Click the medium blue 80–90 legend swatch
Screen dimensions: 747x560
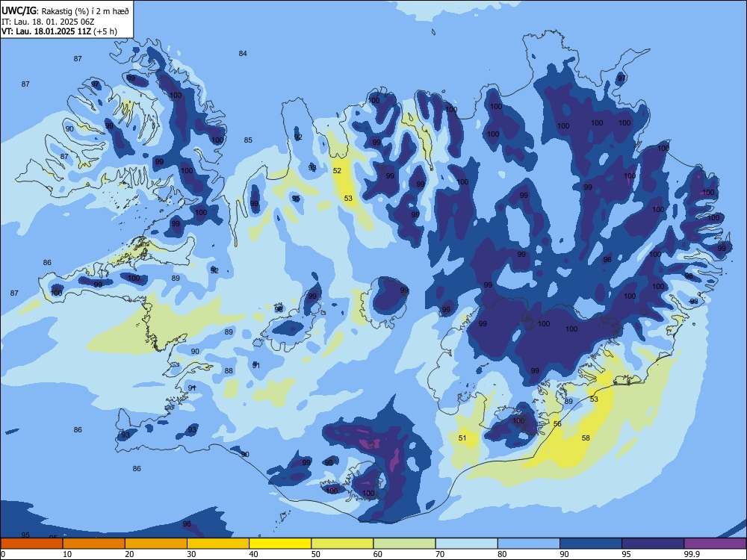[529, 544]
